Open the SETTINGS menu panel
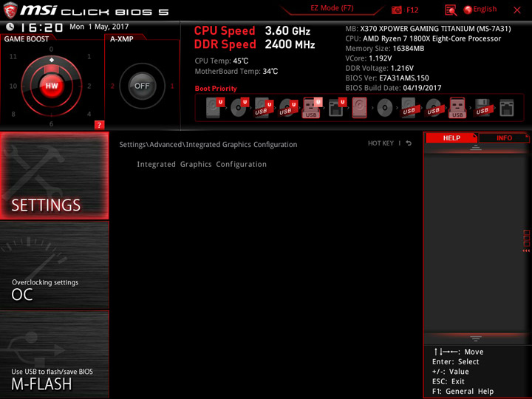This screenshot has height=399, width=532. coord(55,175)
